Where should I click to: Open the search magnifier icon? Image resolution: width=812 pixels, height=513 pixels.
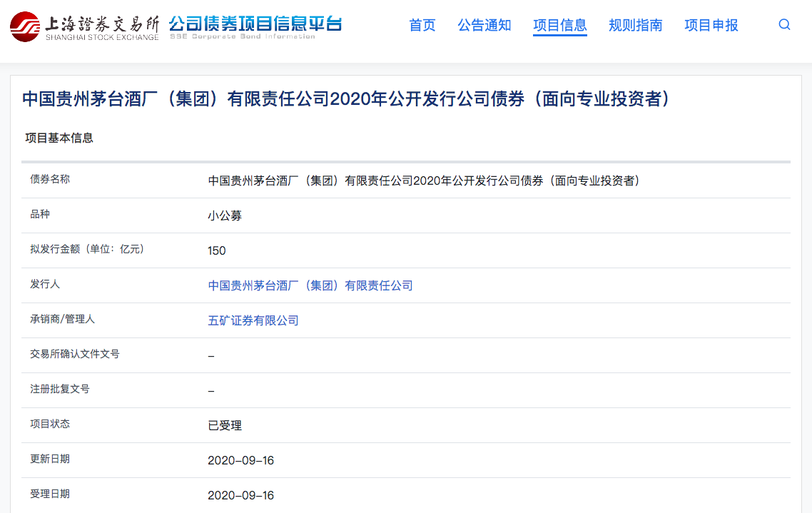[x=785, y=25]
